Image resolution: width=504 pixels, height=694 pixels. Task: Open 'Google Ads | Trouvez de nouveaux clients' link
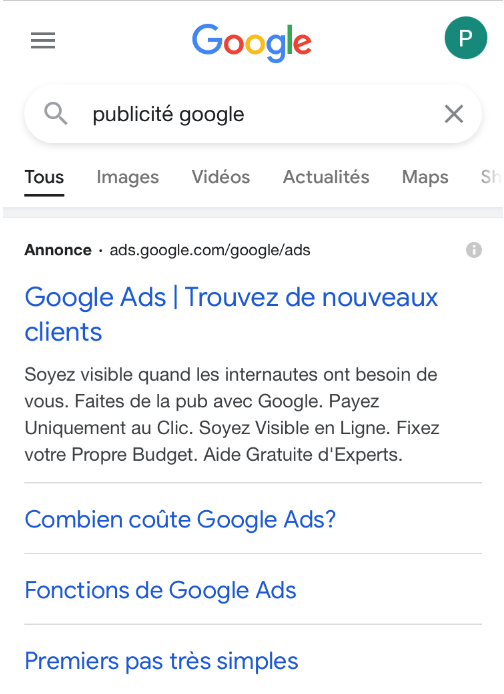(231, 315)
